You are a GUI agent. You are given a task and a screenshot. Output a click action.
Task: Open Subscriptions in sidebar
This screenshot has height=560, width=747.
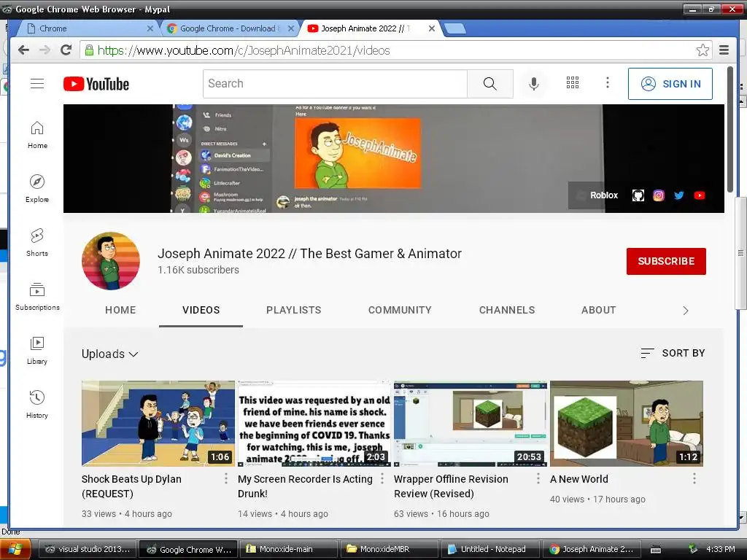[x=37, y=297]
